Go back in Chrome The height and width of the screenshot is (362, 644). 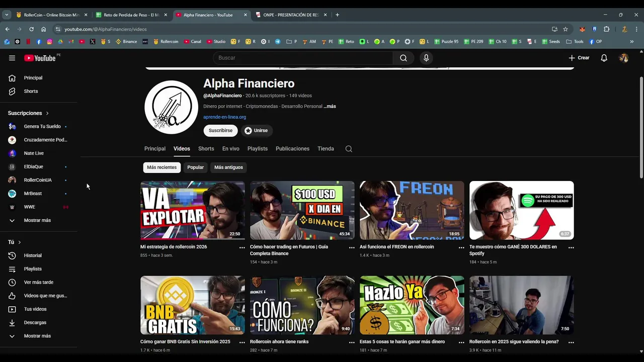7,29
